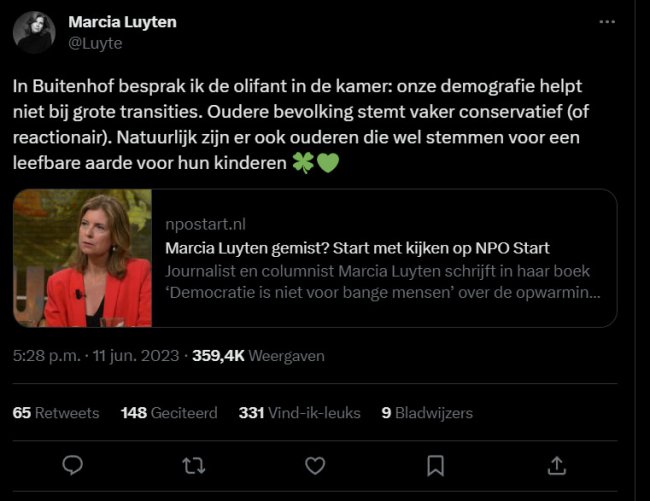Bookmark this tweet
Image resolution: width=650 pixels, height=501 pixels.
click(x=436, y=465)
